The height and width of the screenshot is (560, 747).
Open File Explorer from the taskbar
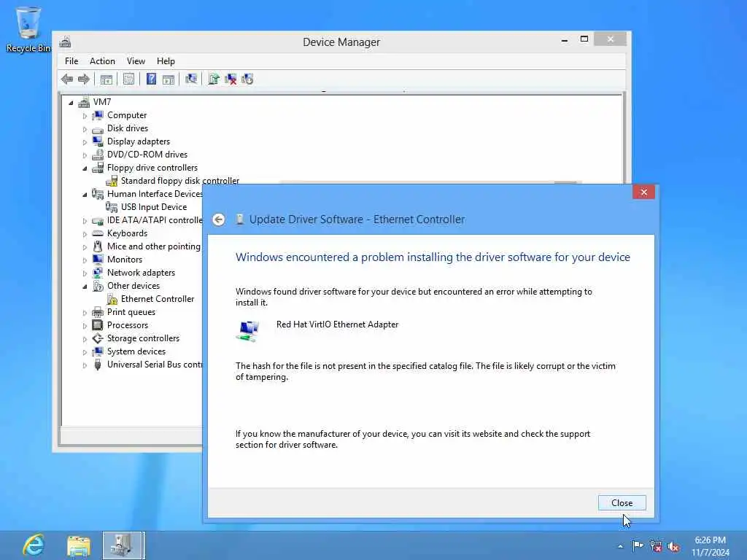(x=79, y=545)
